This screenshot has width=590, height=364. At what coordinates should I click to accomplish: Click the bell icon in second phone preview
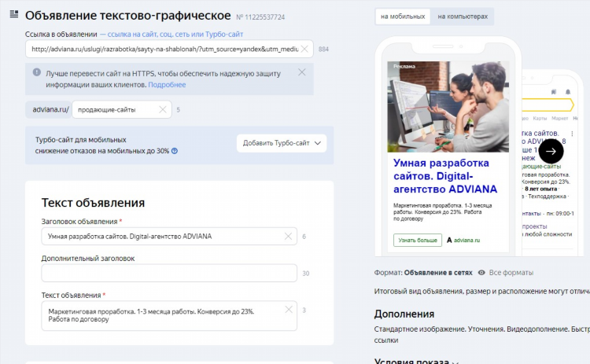click(568, 92)
